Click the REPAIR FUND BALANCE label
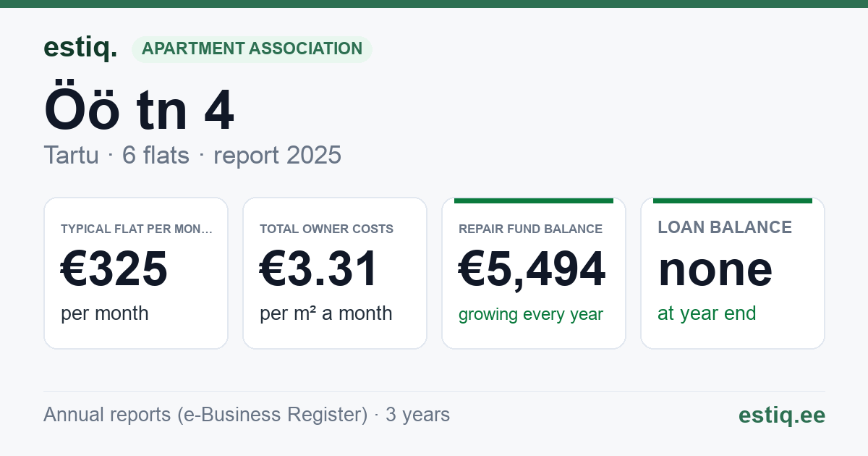868x456 pixels. pos(530,229)
